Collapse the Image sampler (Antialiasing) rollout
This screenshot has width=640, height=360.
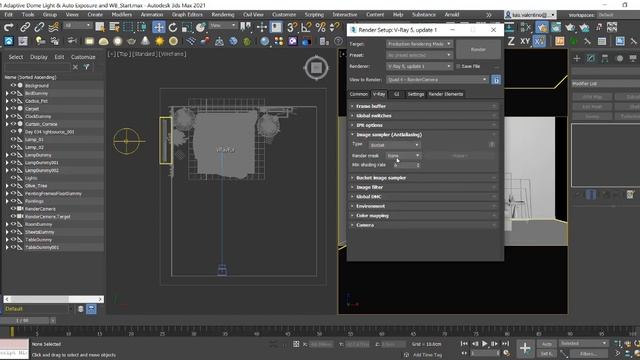pyautogui.click(x=424, y=135)
